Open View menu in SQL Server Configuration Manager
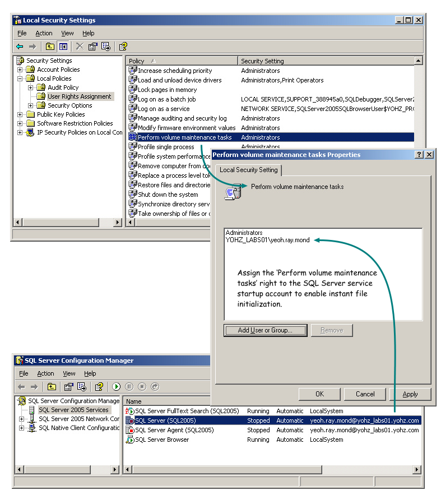The width and height of the screenshot is (441, 504). point(69,373)
